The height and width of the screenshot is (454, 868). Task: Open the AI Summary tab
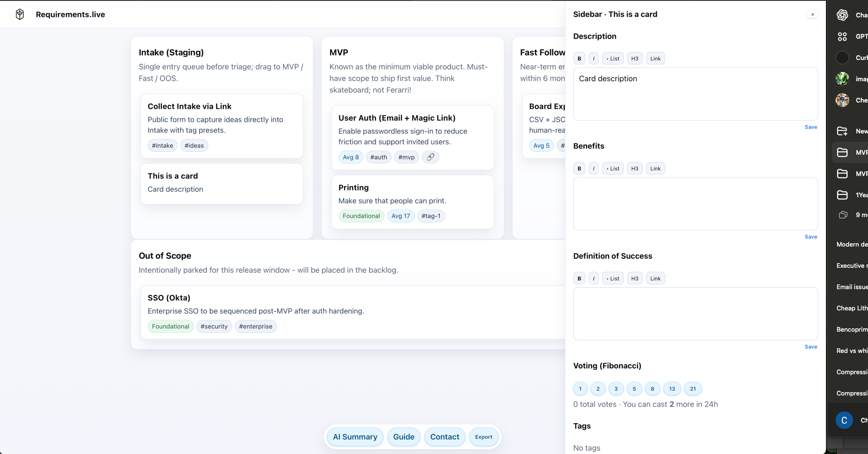[x=355, y=437]
